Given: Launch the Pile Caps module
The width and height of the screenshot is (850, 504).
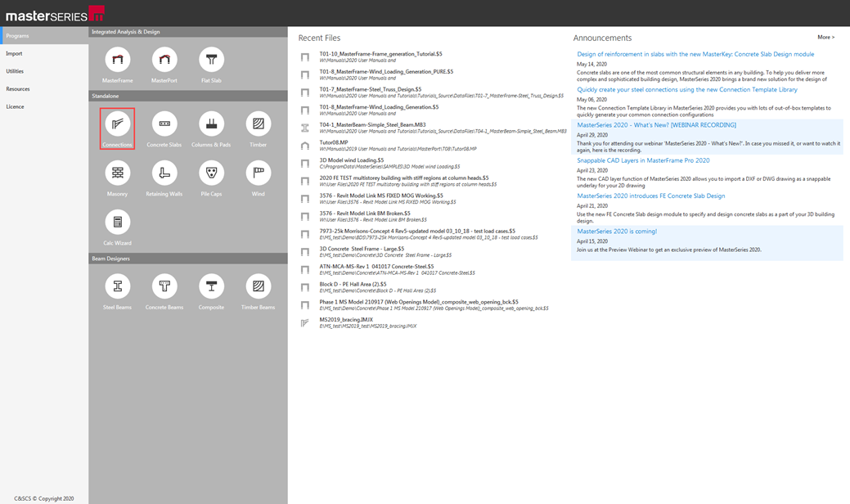Looking at the screenshot, I should [x=211, y=173].
